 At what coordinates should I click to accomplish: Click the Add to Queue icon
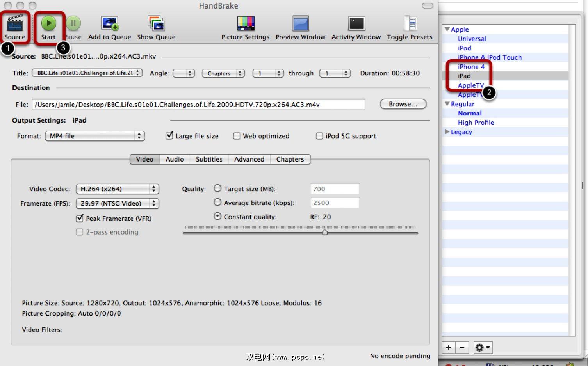point(110,23)
